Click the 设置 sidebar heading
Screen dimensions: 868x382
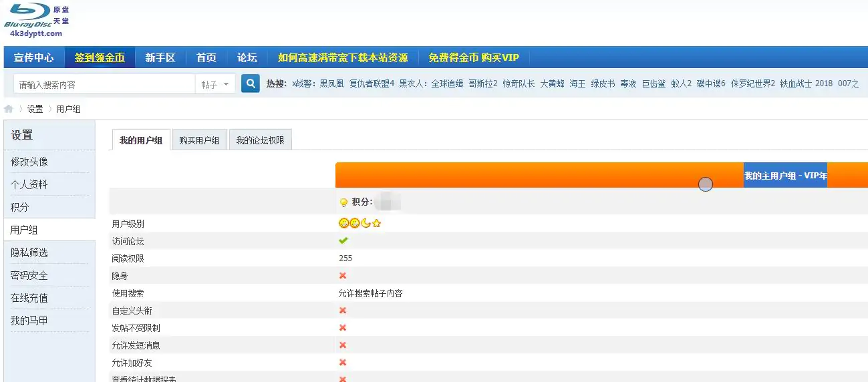point(21,135)
